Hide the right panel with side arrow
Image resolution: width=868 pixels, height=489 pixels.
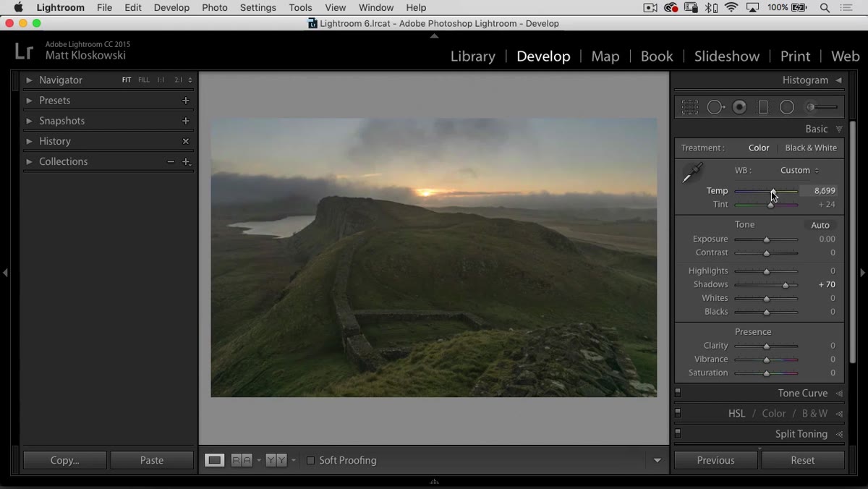[862, 273]
